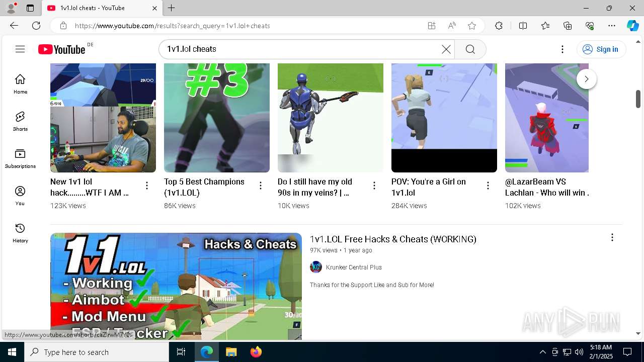This screenshot has height=362, width=644.
Task: Open volume control in system tray
Action: click(579, 352)
